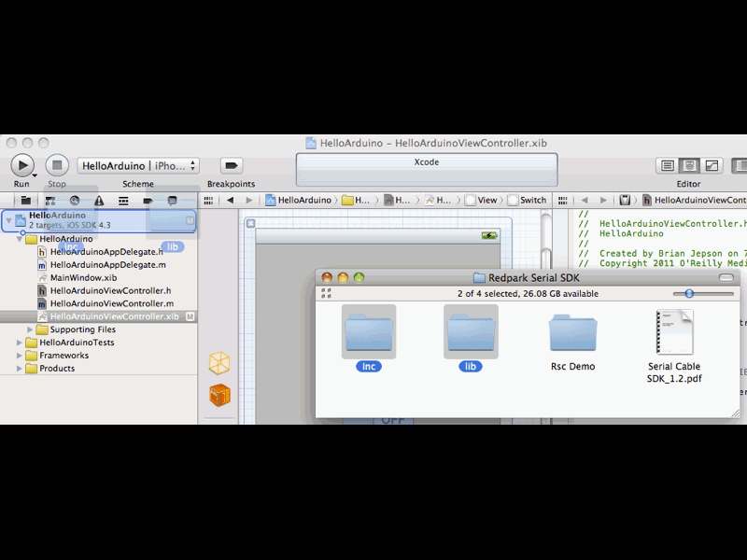
Task: Click HelloArduino project in jump bar
Action: (299, 201)
